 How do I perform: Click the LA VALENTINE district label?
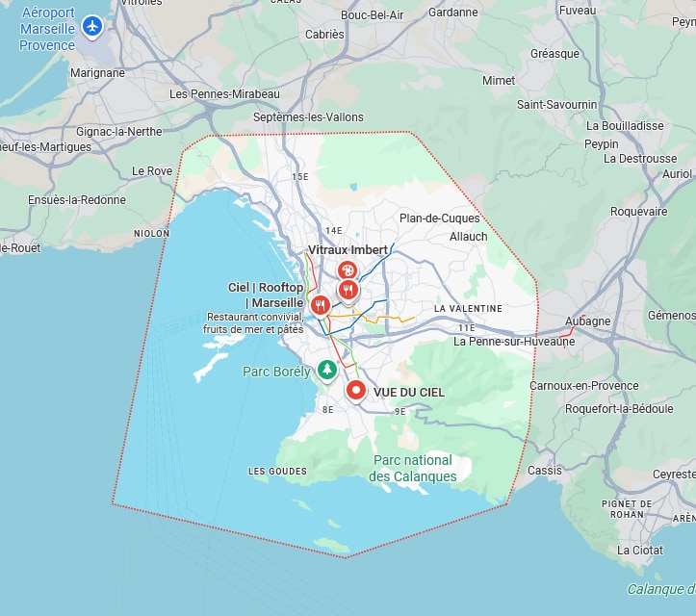[468, 308]
